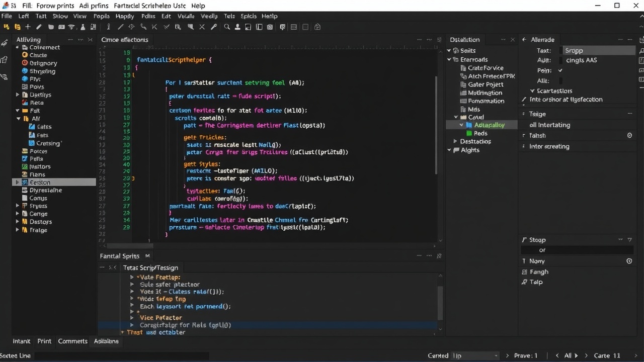The image size is (644, 362).
Task: Click the circle icon on the Nony row
Action: pyautogui.click(x=629, y=261)
